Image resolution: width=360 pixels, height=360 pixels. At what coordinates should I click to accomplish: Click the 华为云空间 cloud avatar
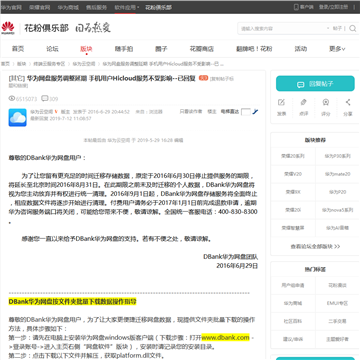[17, 117]
